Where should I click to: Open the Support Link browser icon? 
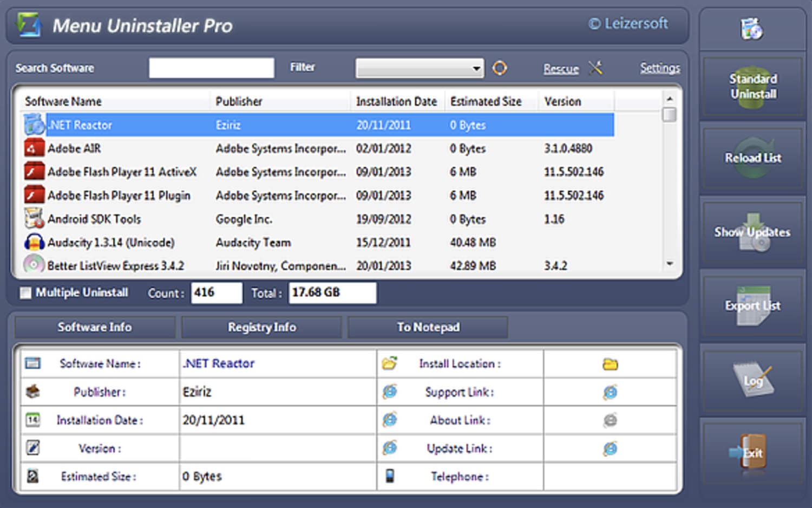610,392
